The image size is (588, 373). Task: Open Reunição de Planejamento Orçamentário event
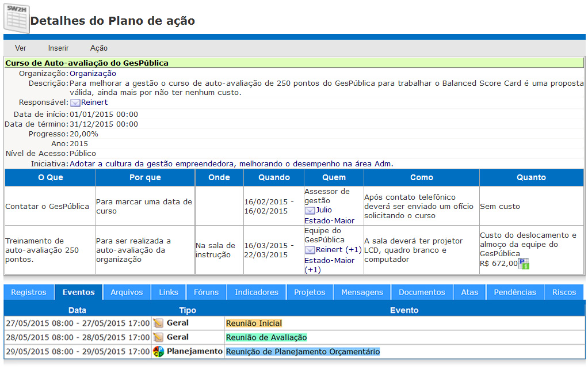click(x=303, y=352)
